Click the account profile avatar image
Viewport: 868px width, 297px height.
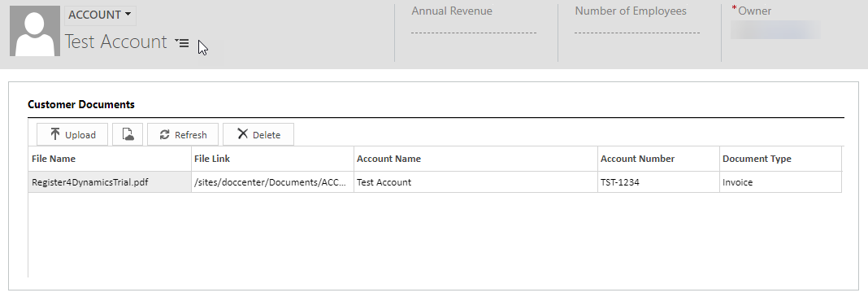35,31
